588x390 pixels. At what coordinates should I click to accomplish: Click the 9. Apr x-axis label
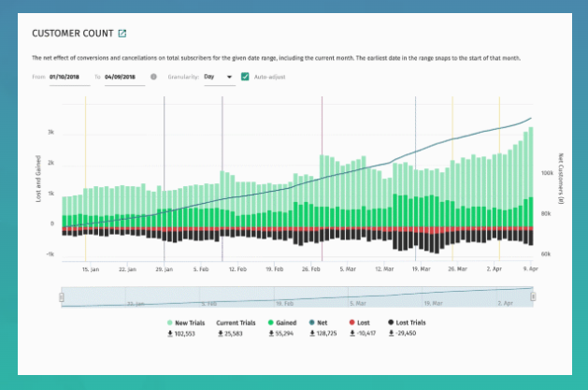[x=531, y=268]
